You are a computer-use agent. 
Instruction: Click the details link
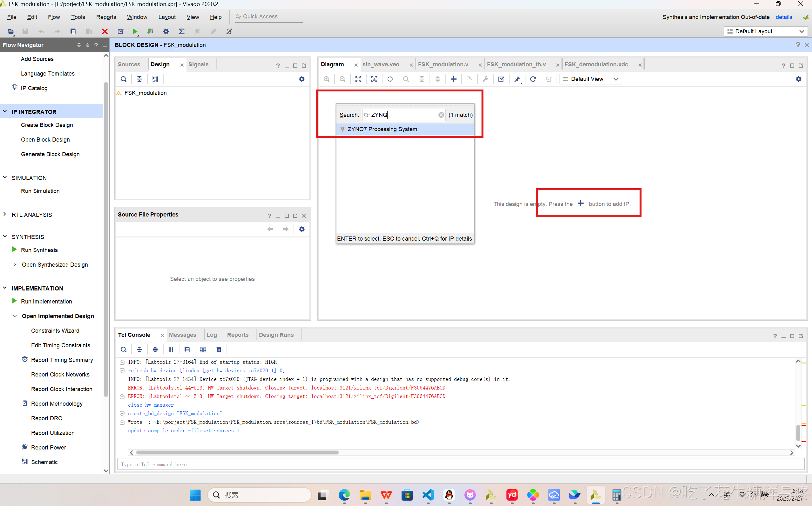[x=783, y=17]
